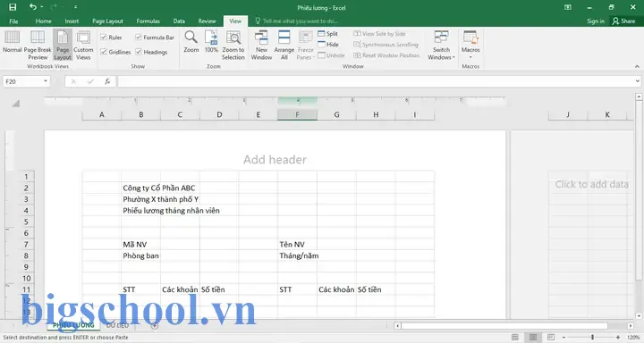Open the Name Box dropdown
This screenshot has height=343, width=644.
point(46,81)
